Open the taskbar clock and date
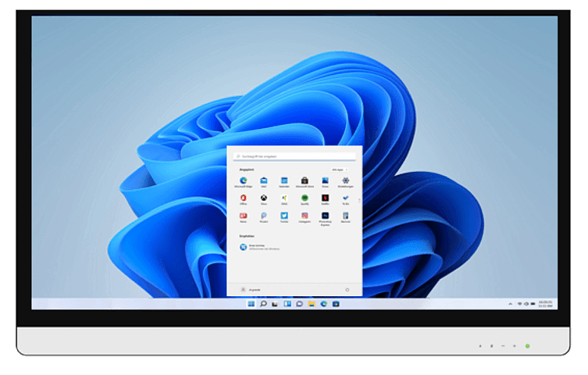Viewport: 588px width, 375px height. click(x=545, y=304)
